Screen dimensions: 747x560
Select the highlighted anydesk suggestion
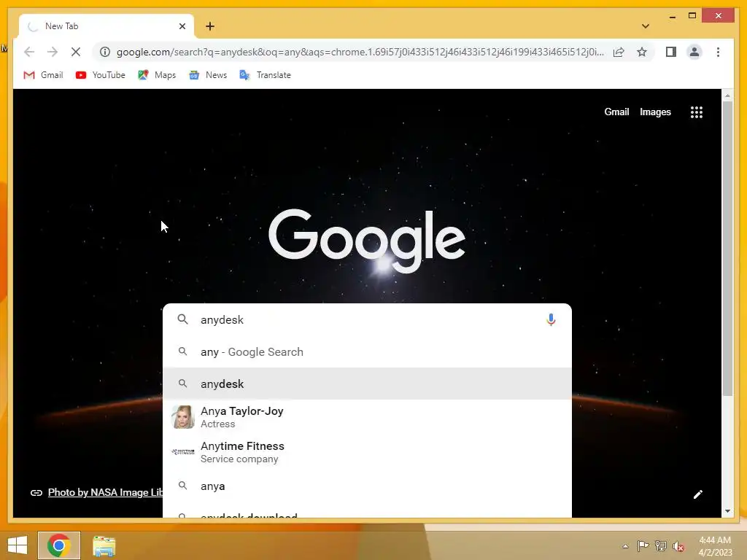point(367,384)
